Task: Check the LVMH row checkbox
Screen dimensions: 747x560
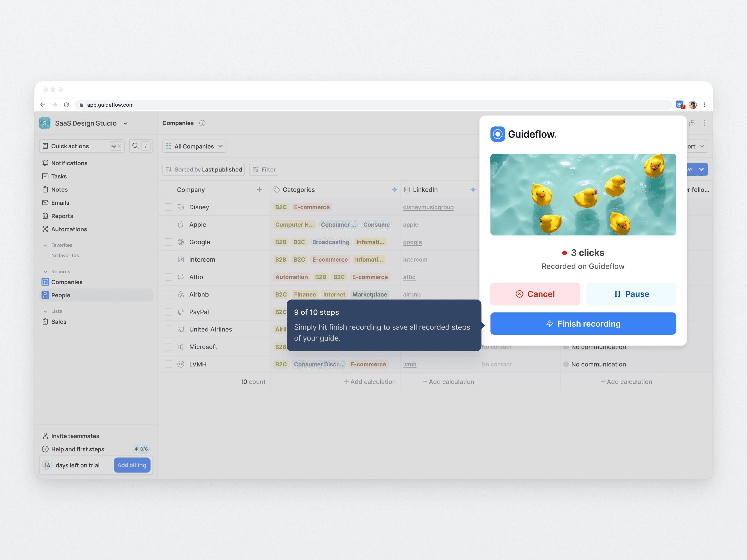Action: click(169, 364)
